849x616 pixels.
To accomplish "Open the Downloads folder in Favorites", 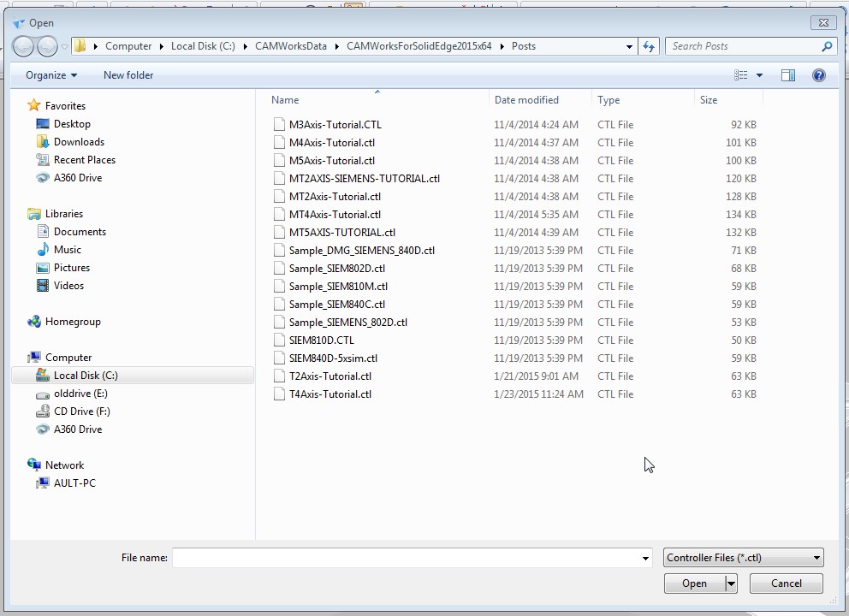I will point(79,142).
